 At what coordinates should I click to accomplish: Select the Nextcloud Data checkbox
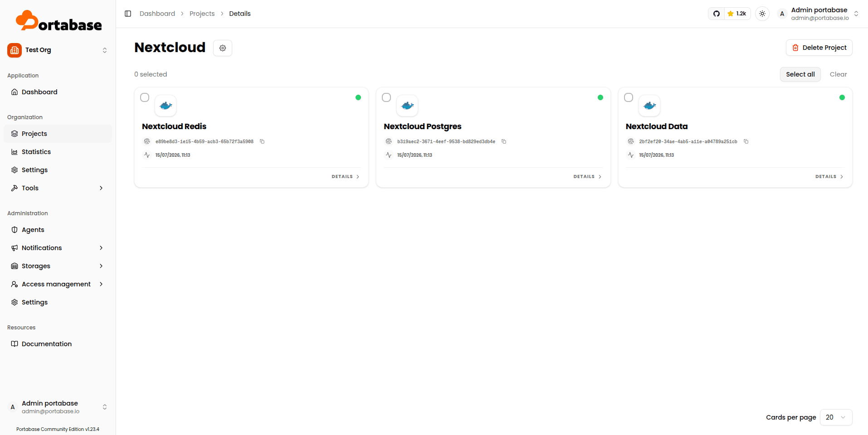pos(629,97)
